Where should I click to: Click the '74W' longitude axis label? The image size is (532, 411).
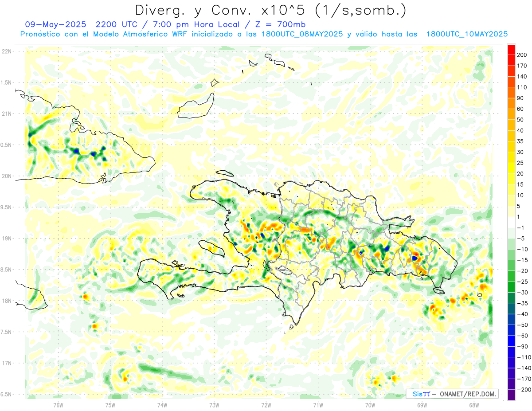162,405
